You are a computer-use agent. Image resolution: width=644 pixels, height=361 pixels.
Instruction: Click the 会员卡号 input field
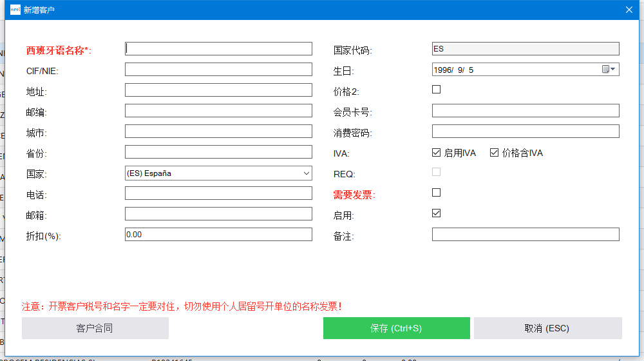click(x=526, y=111)
